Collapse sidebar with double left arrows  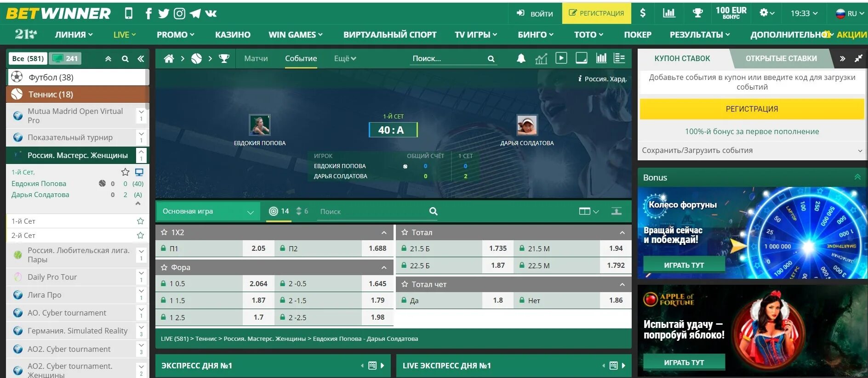(141, 59)
